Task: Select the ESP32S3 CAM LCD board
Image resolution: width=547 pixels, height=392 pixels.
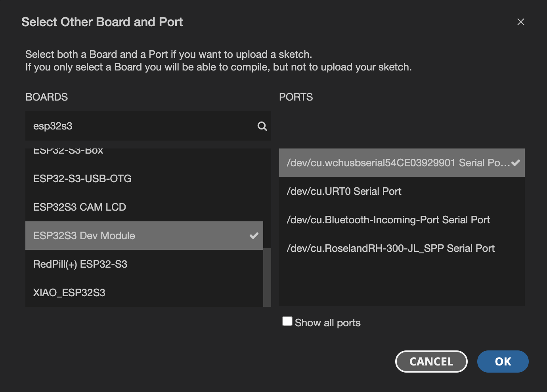Action: pos(79,207)
